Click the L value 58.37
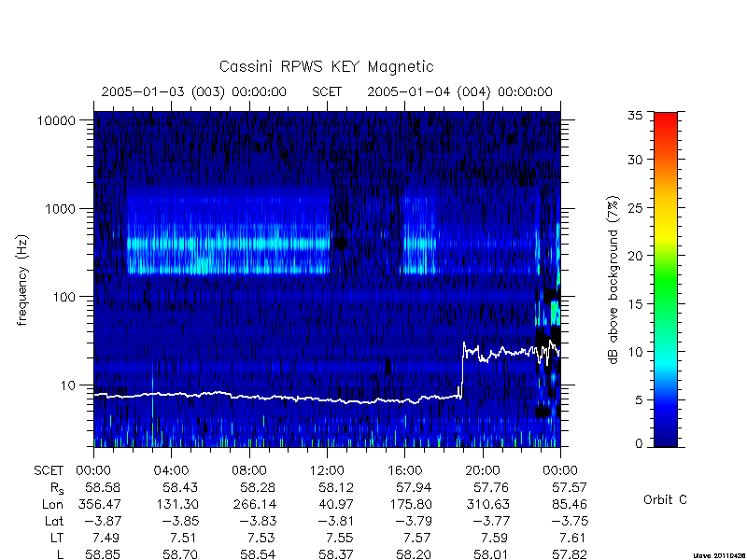The width and height of the screenshot is (747, 560). click(x=336, y=554)
